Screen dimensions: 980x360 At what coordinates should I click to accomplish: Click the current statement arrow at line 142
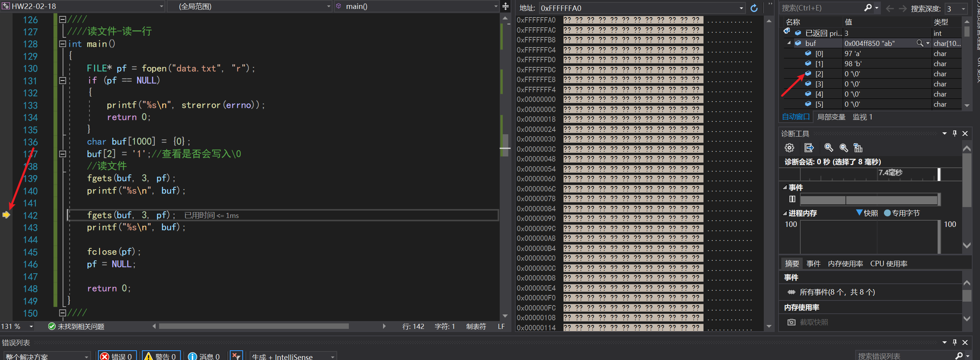6,215
